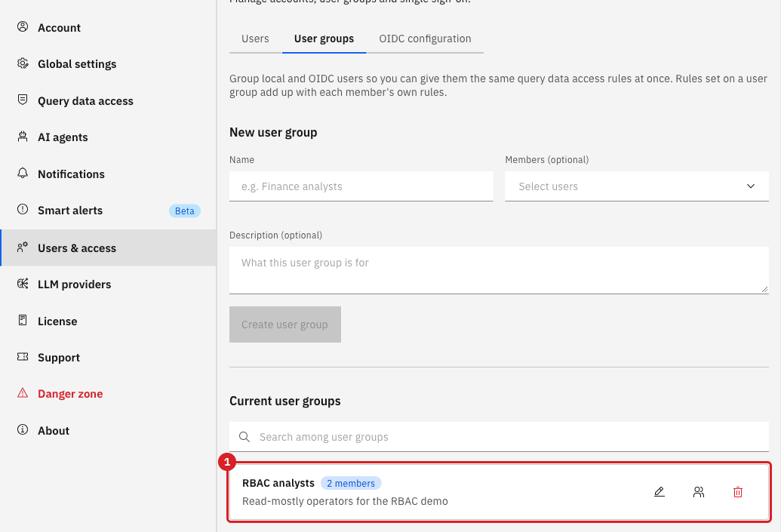Click the chevron on Members dropdown

tap(751, 186)
